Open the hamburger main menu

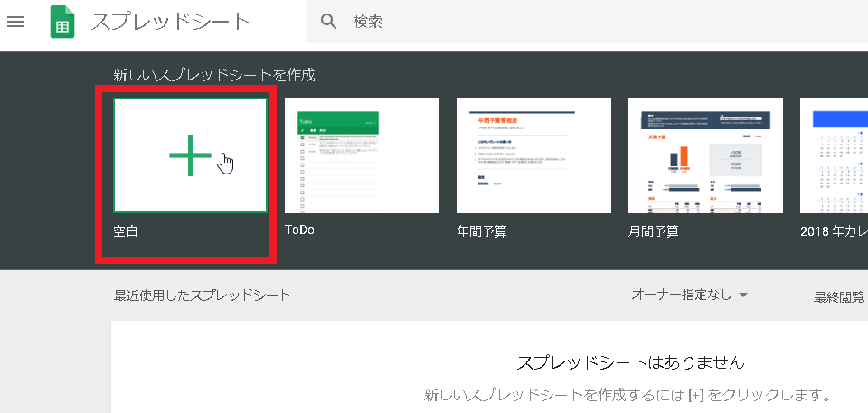click(15, 22)
